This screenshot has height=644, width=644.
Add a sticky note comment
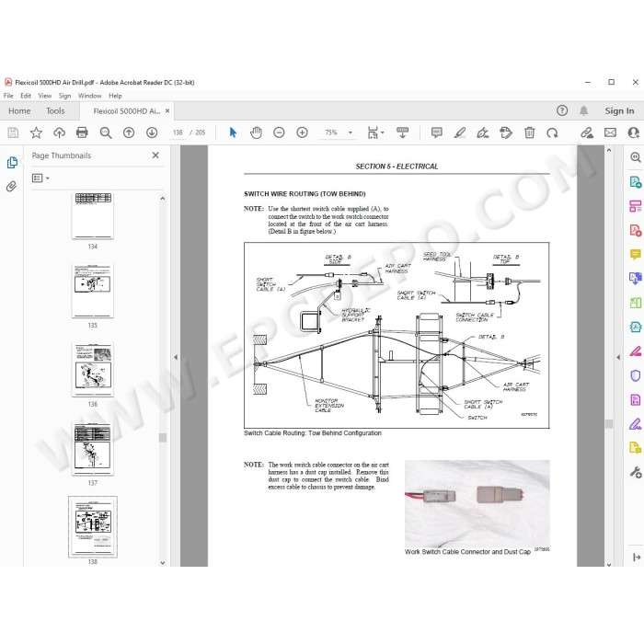click(437, 132)
